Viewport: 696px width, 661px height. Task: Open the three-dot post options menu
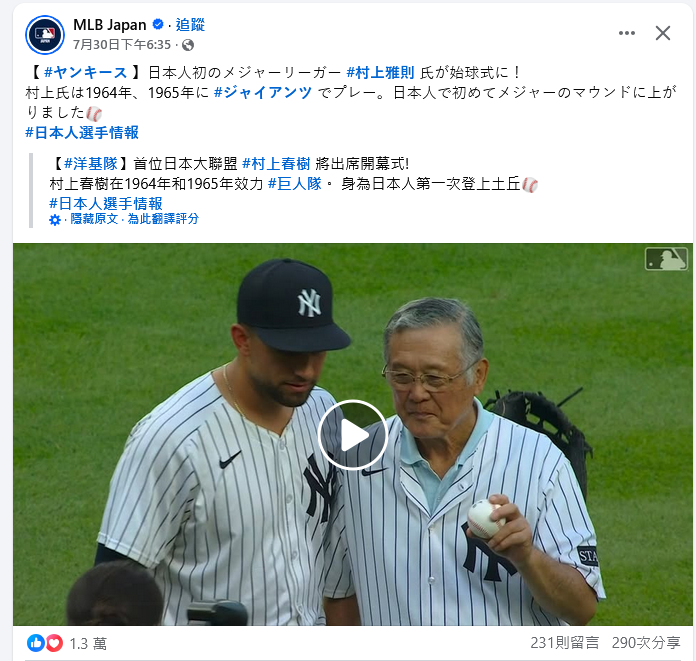pyautogui.click(x=626, y=33)
